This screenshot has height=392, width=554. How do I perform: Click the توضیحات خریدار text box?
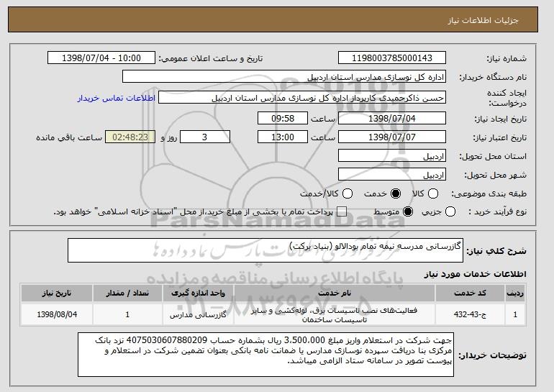tap(265, 355)
